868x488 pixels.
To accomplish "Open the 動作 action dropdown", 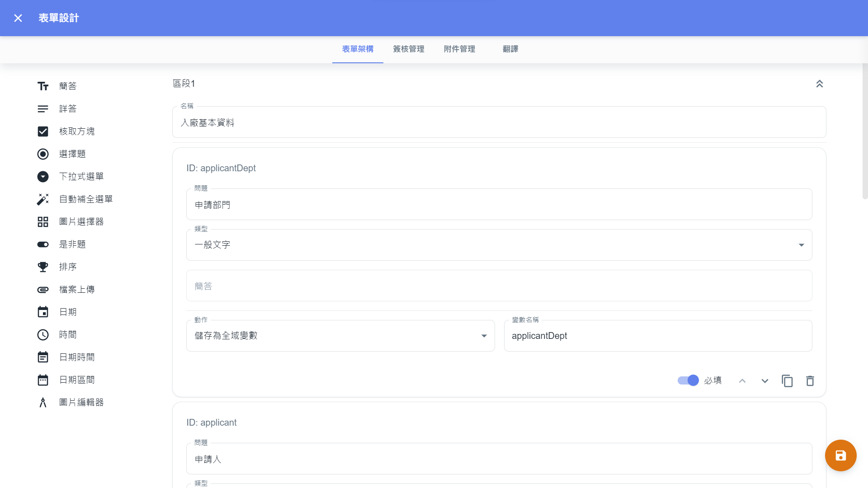I will (340, 336).
